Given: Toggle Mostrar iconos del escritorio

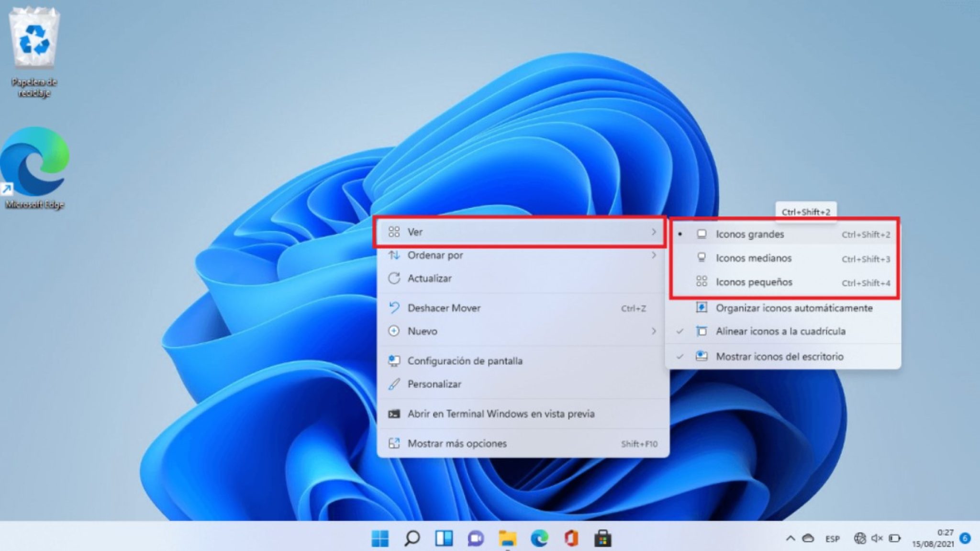Looking at the screenshot, I should (783, 357).
